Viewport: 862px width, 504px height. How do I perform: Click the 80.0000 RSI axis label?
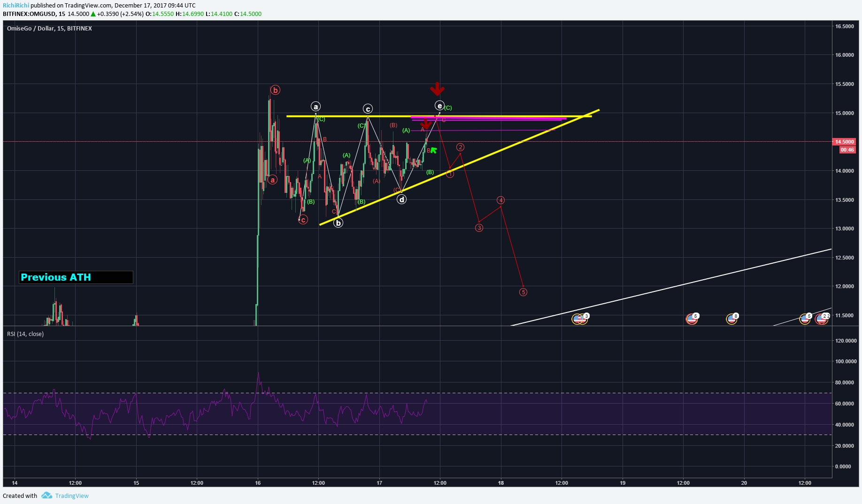click(845, 382)
